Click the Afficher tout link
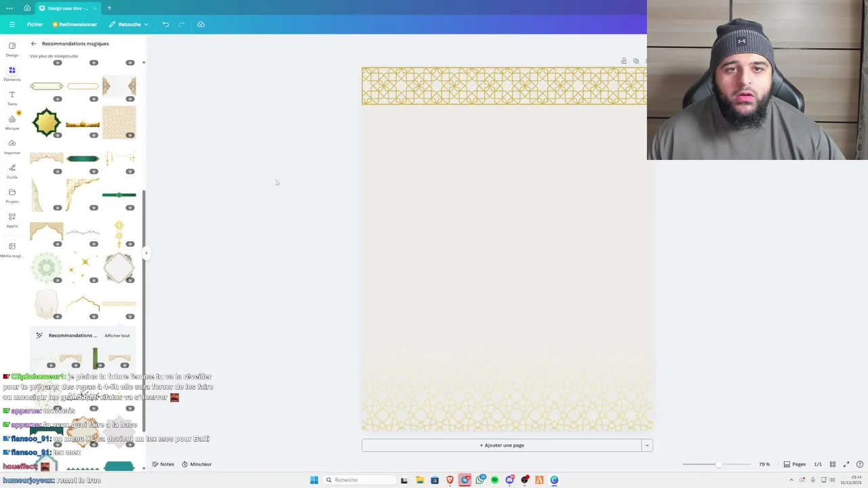 pyautogui.click(x=117, y=335)
